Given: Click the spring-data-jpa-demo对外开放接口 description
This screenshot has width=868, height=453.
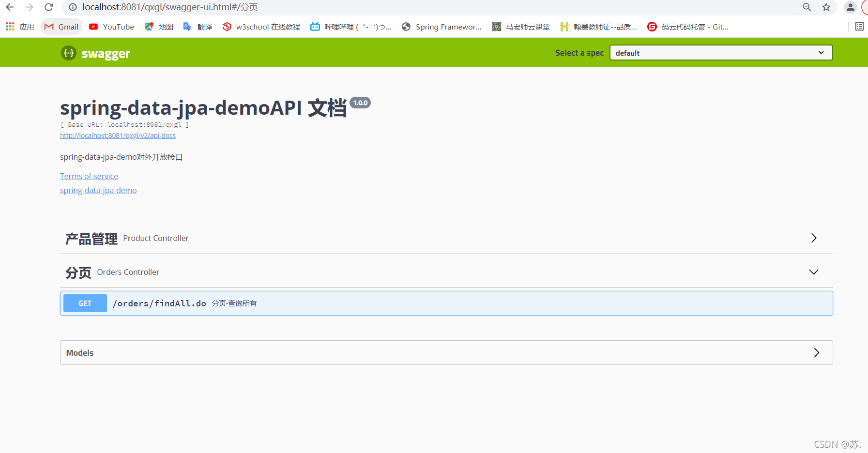Looking at the screenshot, I should click(121, 157).
